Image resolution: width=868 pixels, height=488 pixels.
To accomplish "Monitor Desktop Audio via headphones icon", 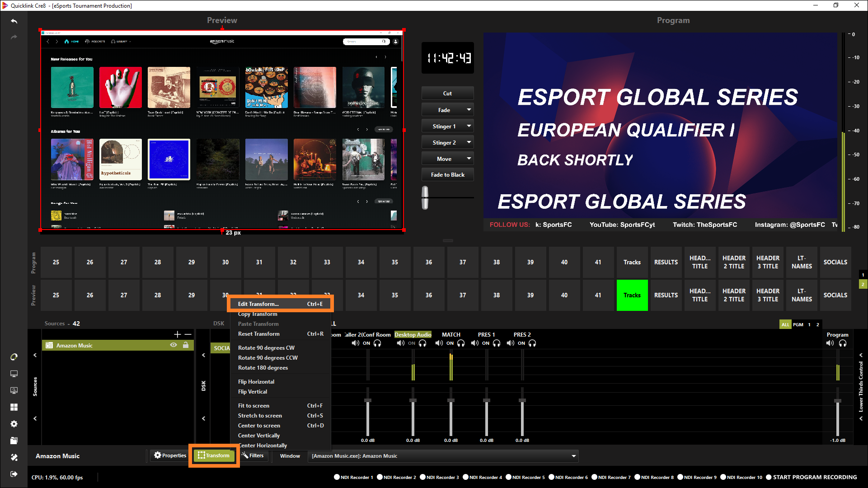I will tap(422, 343).
